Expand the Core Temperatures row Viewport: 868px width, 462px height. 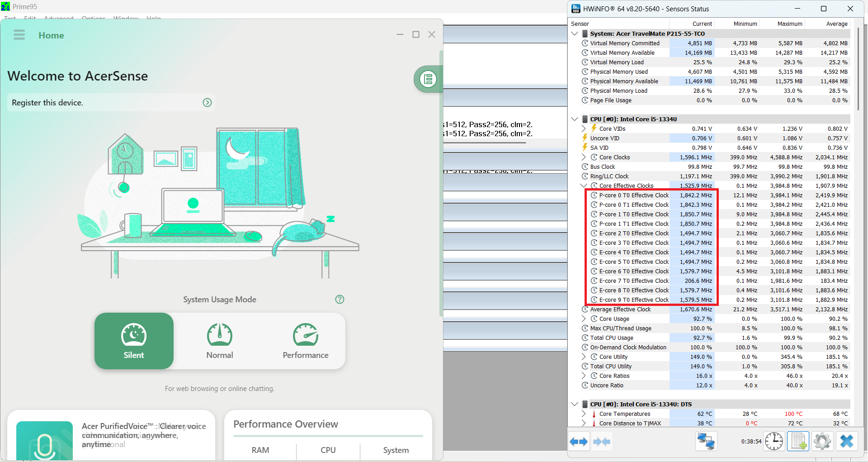584,414
